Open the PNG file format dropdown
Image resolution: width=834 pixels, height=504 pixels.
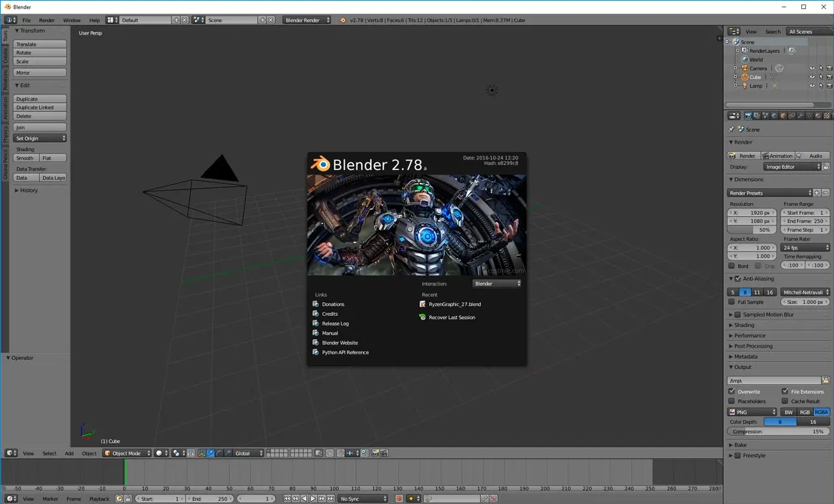pyautogui.click(x=753, y=412)
